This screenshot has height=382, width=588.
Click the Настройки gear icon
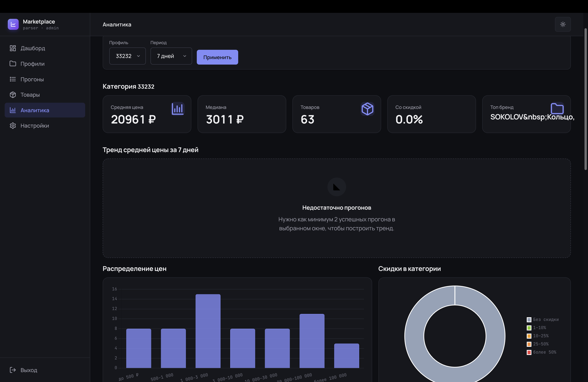pos(13,125)
